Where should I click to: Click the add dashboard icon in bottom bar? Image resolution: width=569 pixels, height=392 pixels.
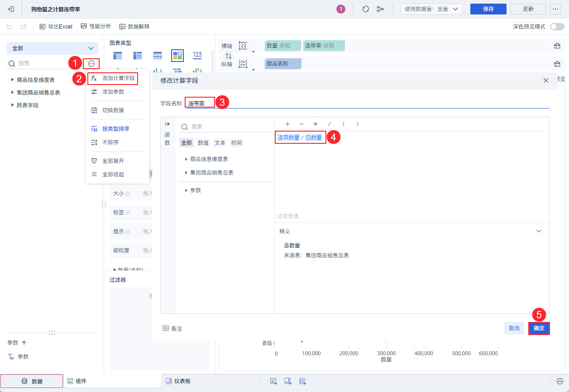pyautogui.click(x=288, y=381)
